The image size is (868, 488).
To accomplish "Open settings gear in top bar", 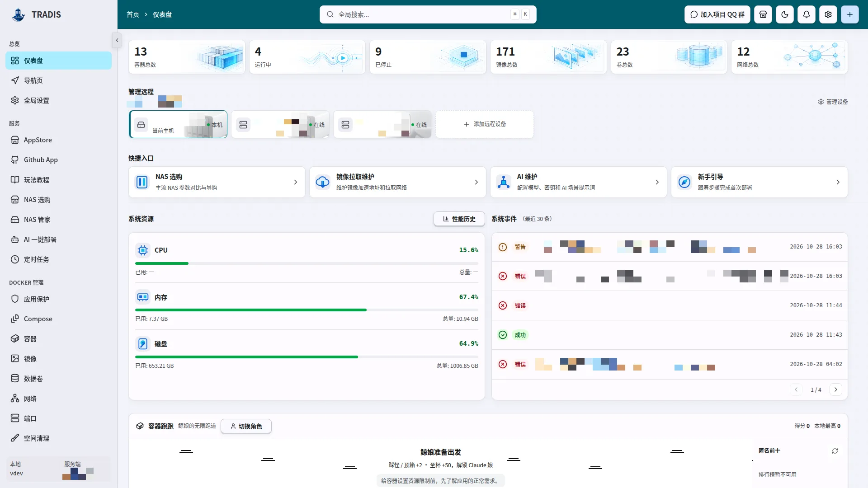I will click(828, 14).
